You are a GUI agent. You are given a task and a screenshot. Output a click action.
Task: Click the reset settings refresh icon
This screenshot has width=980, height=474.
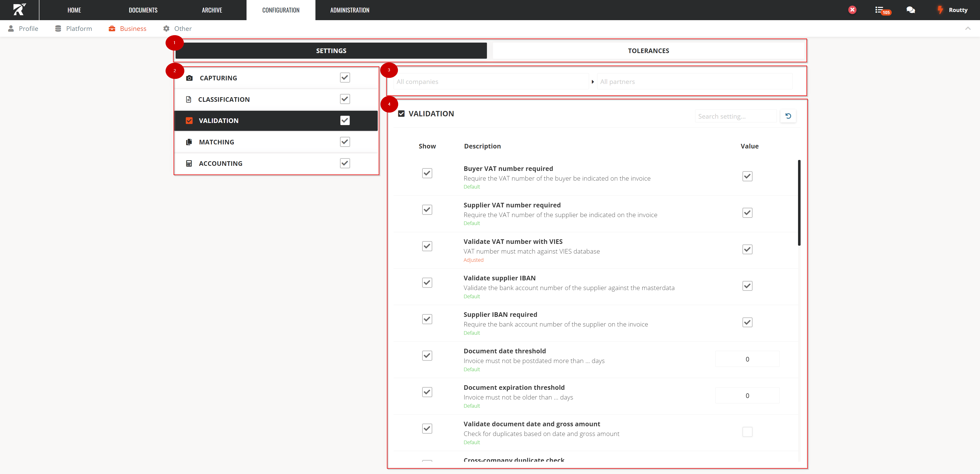point(788,116)
